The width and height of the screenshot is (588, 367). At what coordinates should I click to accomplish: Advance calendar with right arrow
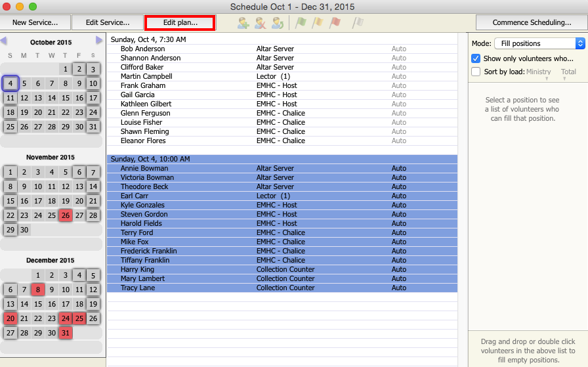[x=99, y=41]
